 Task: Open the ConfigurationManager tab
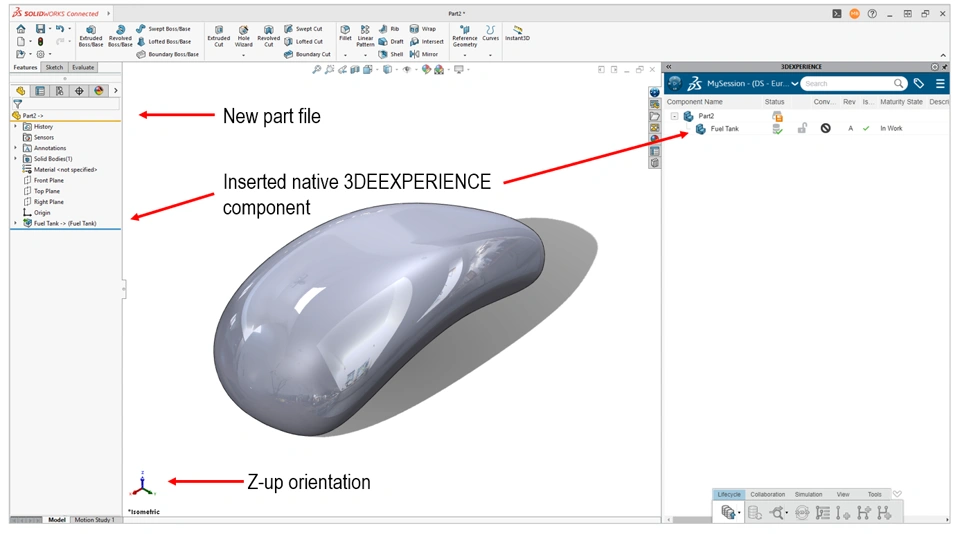(x=59, y=91)
